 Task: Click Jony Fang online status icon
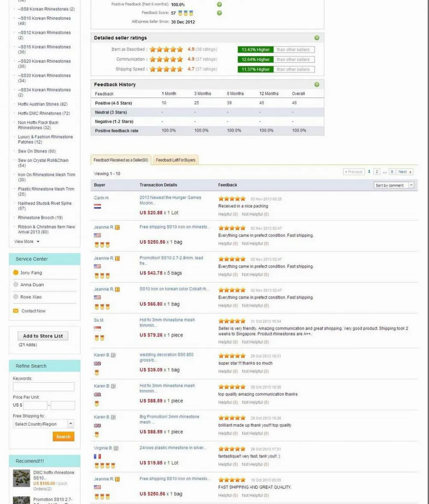tap(16, 272)
